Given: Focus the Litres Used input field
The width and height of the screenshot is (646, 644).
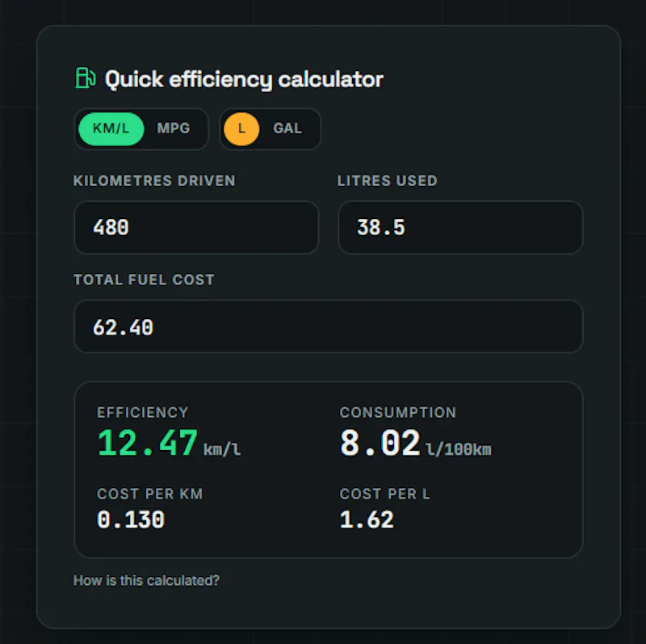Looking at the screenshot, I should 460,227.
